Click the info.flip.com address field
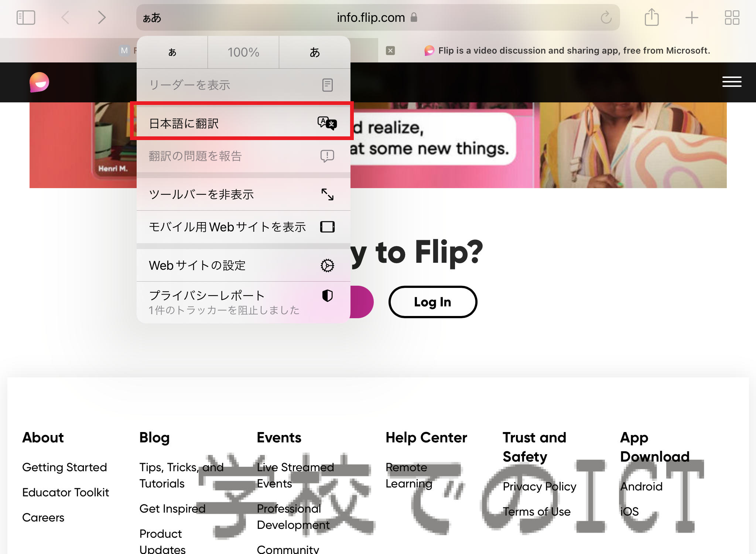The image size is (756, 554). pos(378,17)
